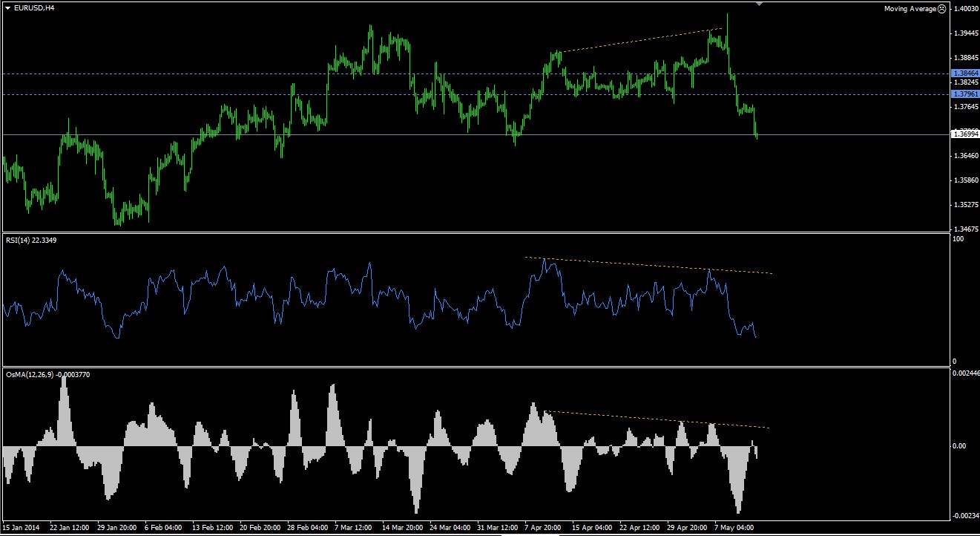Click the 15 Apr 04:00 time label
The width and height of the screenshot is (980, 536).
593,528
